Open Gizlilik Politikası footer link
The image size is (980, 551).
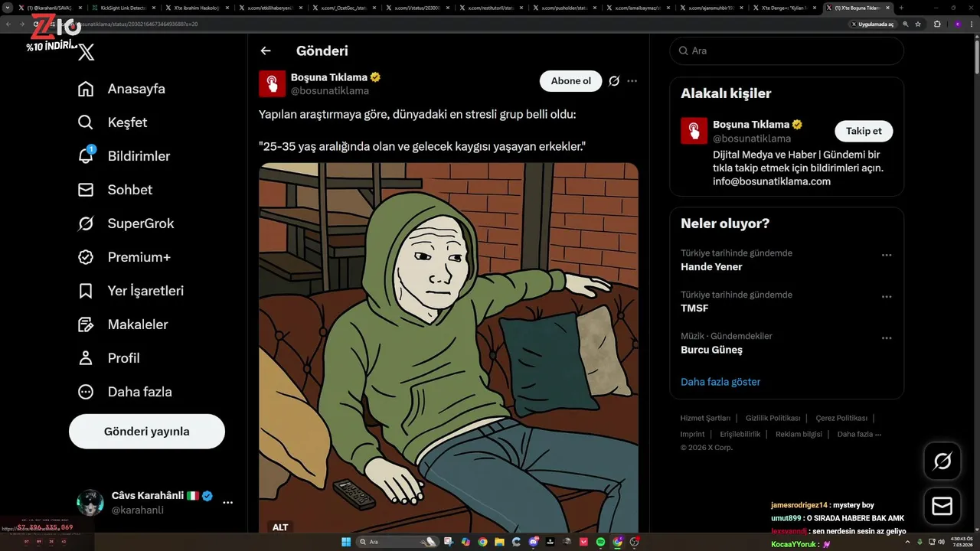(x=773, y=418)
